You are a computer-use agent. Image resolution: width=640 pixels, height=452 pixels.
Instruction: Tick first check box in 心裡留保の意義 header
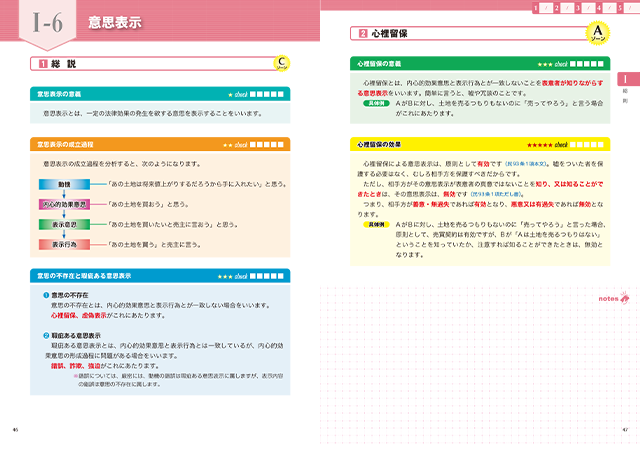click(x=573, y=64)
